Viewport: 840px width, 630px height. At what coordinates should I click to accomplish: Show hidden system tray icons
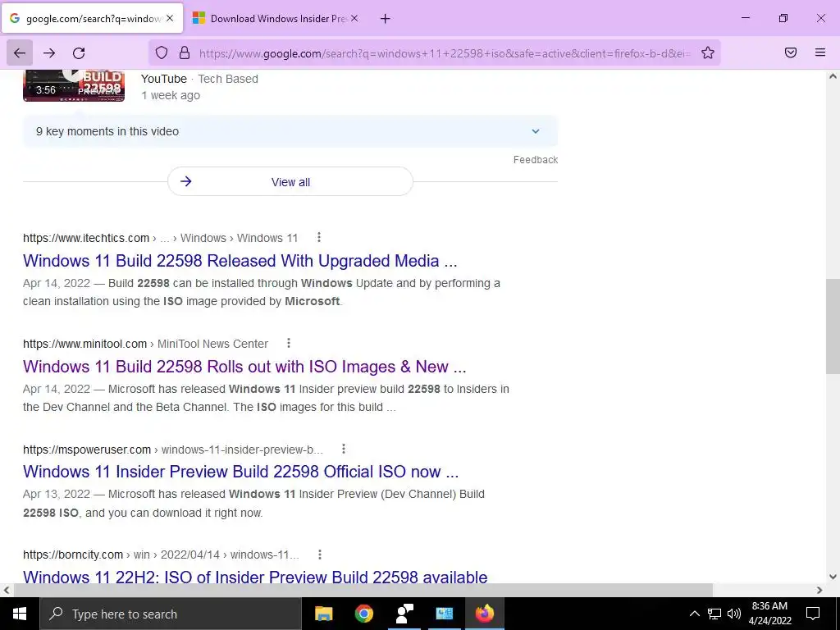point(694,614)
